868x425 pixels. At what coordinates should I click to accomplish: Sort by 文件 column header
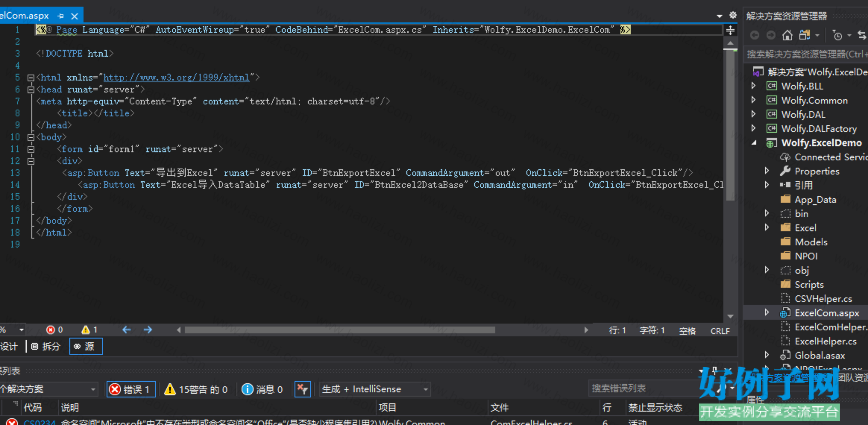click(500, 407)
